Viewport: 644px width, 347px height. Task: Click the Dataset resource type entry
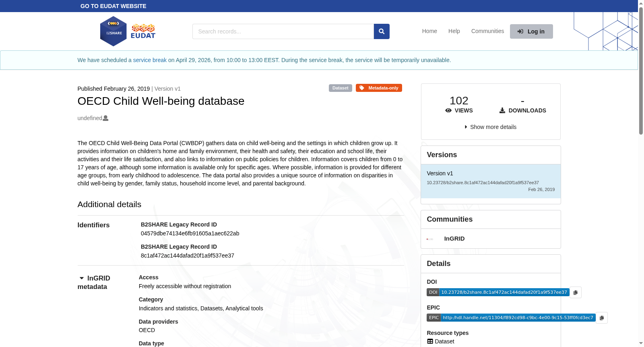[441, 341]
